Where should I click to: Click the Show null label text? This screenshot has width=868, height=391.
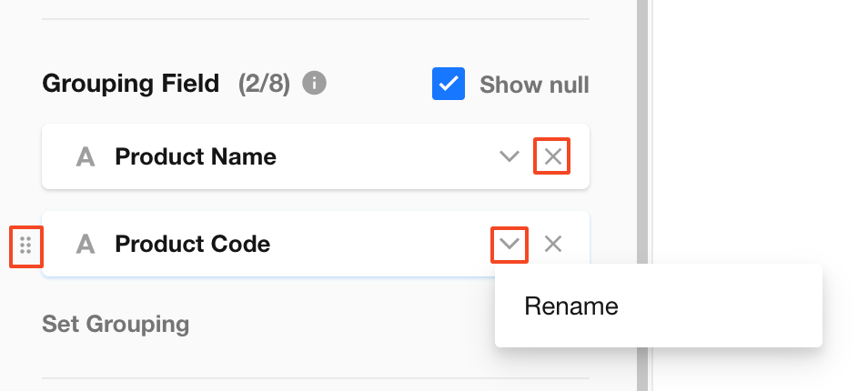(534, 85)
